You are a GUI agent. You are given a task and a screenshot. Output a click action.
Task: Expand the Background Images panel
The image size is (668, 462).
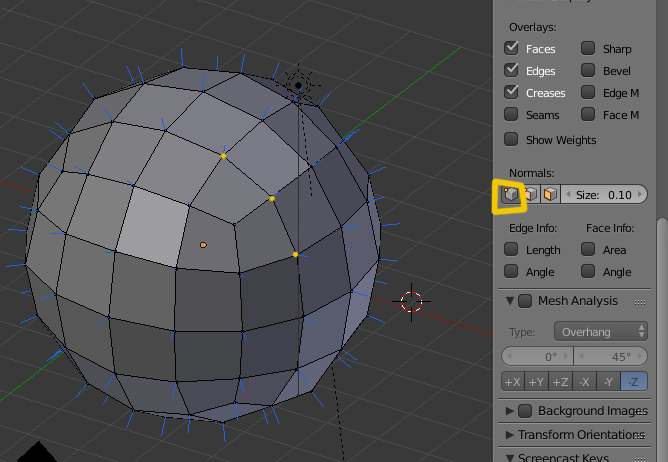click(x=510, y=411)
